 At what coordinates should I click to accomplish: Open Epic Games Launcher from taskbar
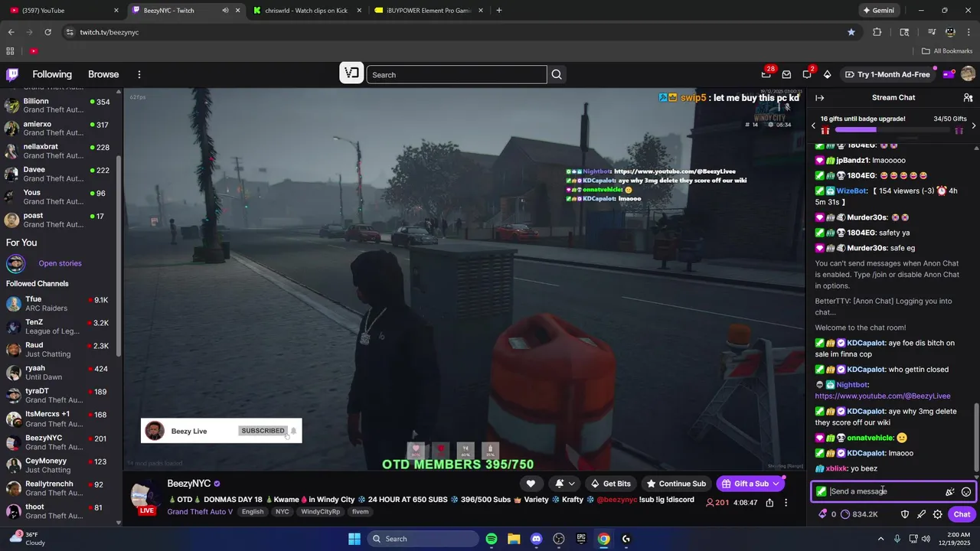[581, 539]
